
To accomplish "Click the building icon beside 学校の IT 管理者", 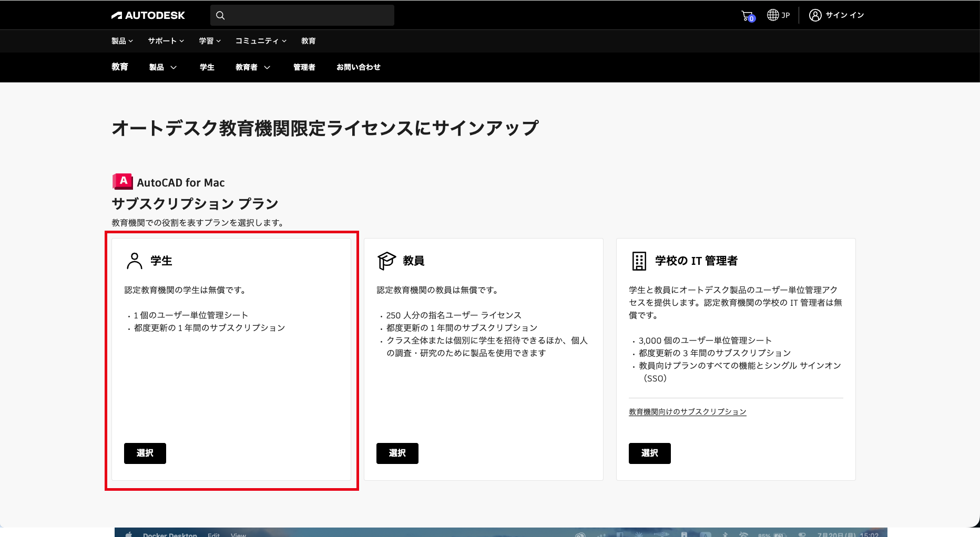I will tap(639, 261).
